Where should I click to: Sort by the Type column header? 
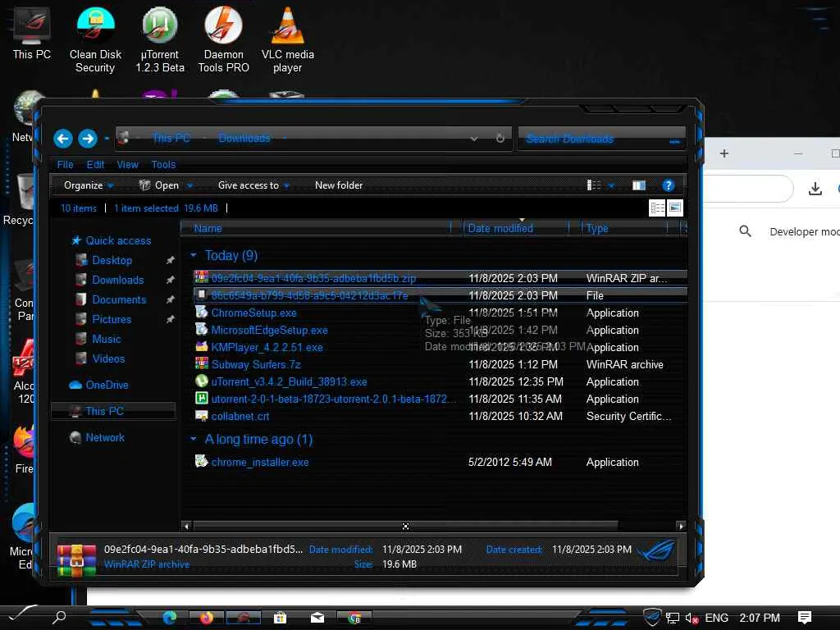[x=629, y=228]
